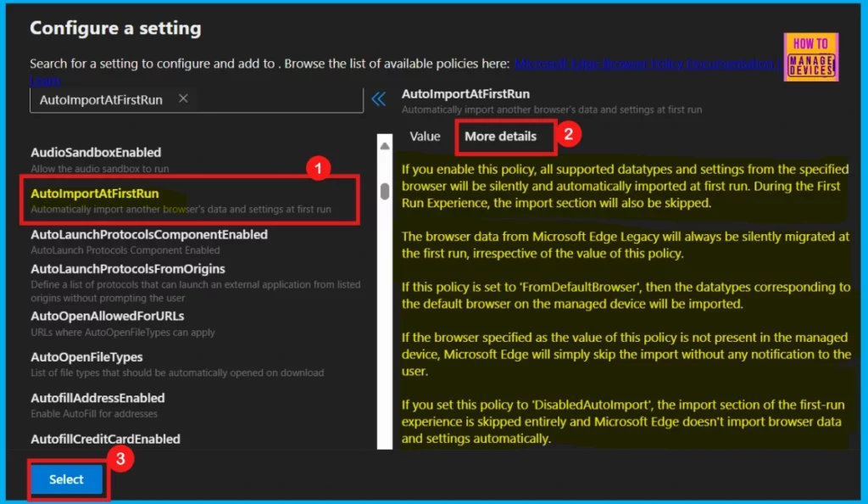The height and width of the screenshot is (504, 868).
Task: Click the settings list scrollbar thumb
Action: point(385,191)
